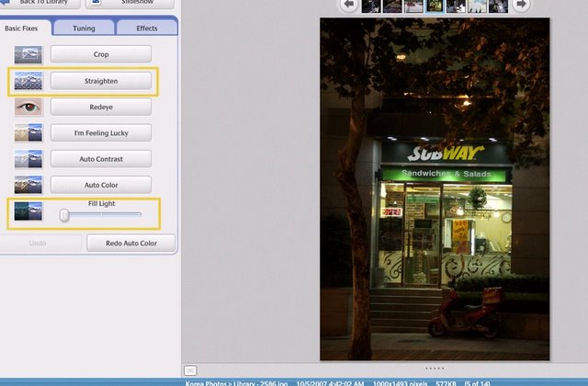The image size is (588, 386).
Task: Click the Crop preview icon
Action: pos(28,55)
